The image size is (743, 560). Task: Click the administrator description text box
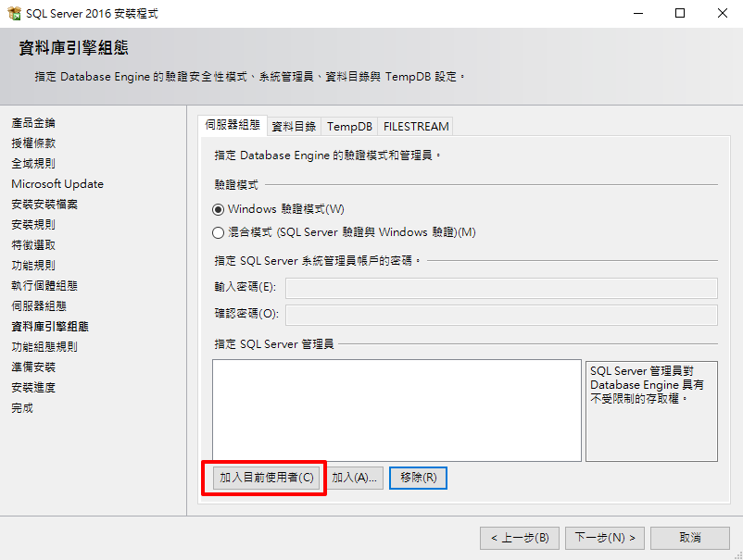(651, 411)
